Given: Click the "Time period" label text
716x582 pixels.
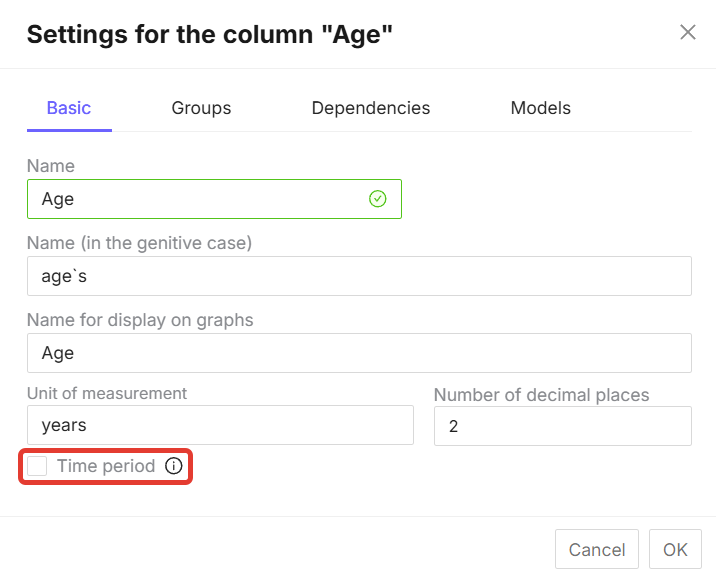Looking at the screenshot, I should click(x=106, y=466).
